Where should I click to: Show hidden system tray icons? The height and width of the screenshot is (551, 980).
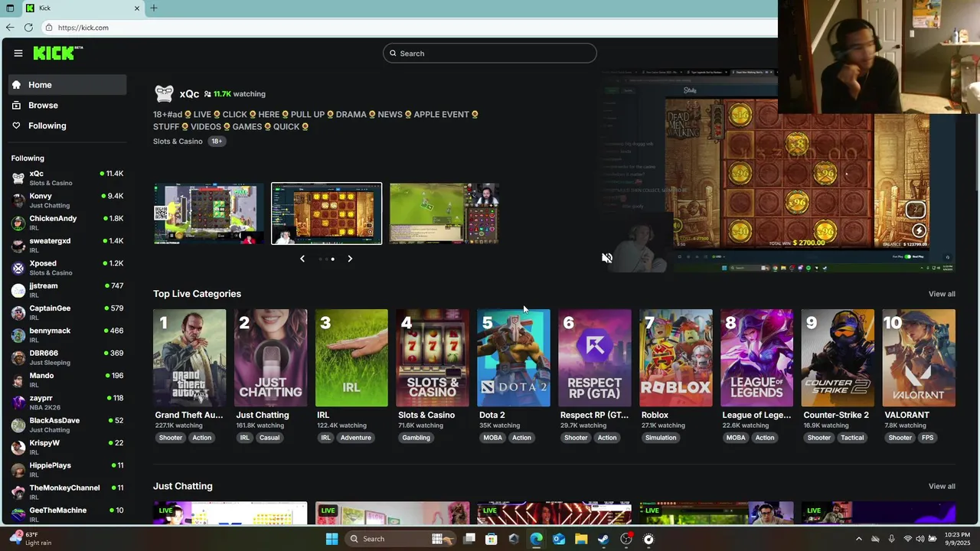point(858,539)
